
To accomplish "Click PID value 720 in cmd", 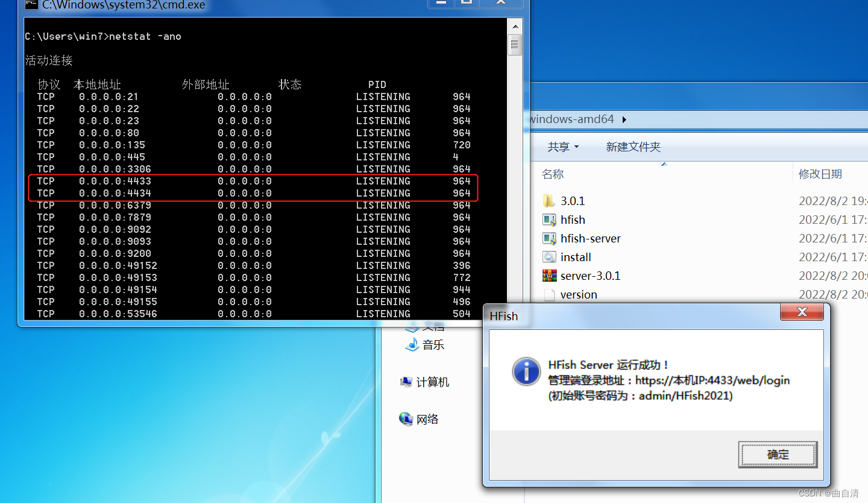I will tap(462, 145).
